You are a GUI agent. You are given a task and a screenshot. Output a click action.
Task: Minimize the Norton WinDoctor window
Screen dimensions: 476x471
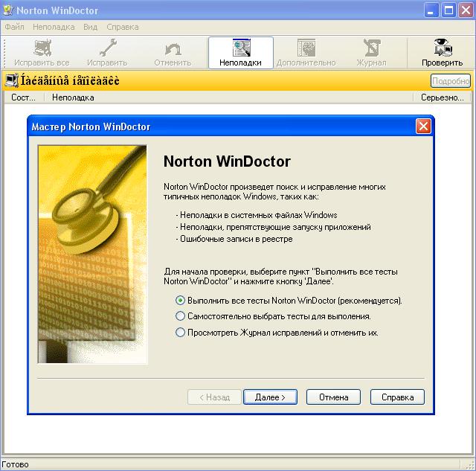pos(431,10)
